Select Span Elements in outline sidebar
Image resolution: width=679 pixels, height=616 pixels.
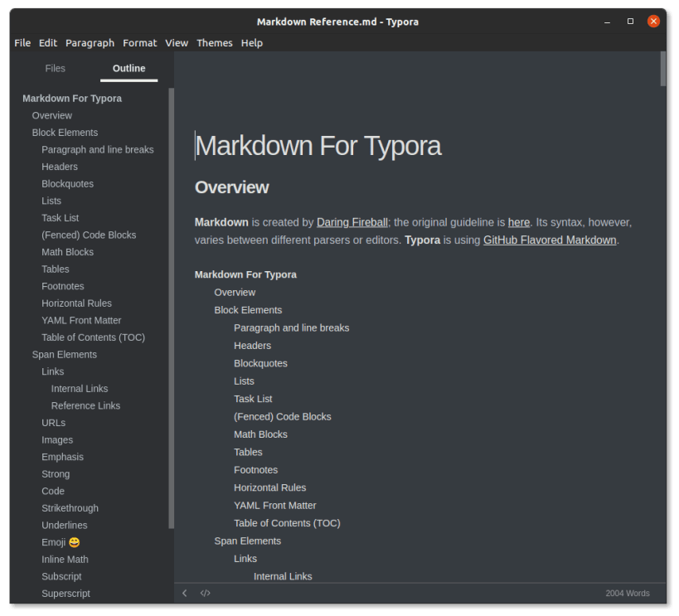click(65, 354)
